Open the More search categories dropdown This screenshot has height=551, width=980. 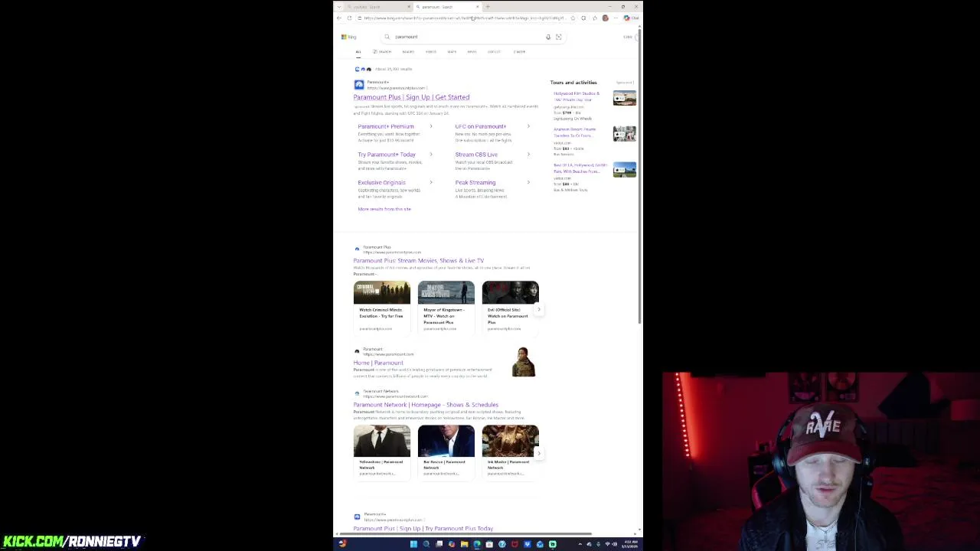pyautogui.click(x=519, y=51)
